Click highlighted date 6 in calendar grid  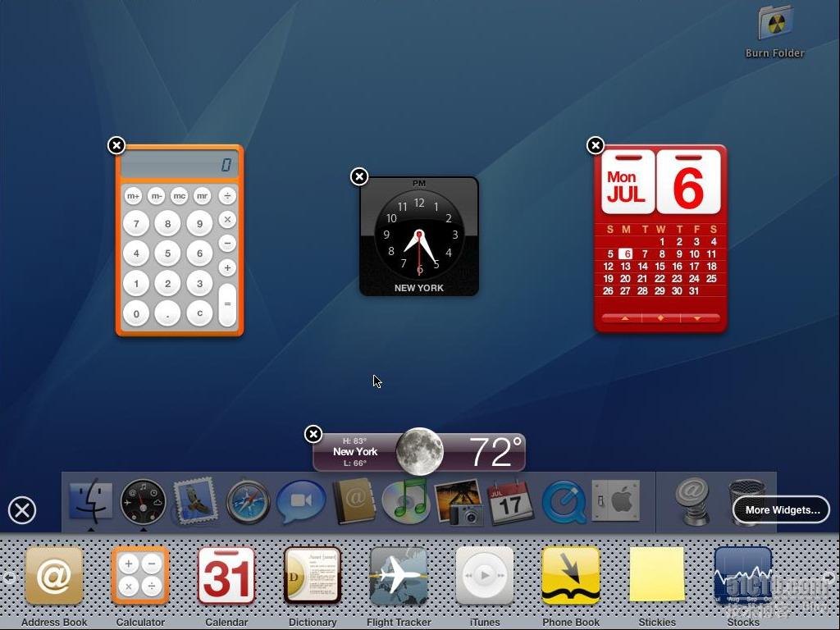coord(626,254)
